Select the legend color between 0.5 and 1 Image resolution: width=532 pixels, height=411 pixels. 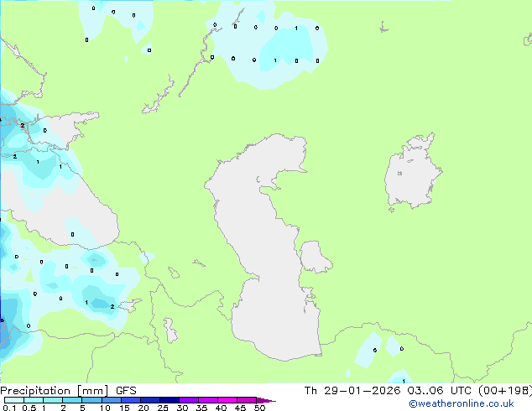pos(34,400)
